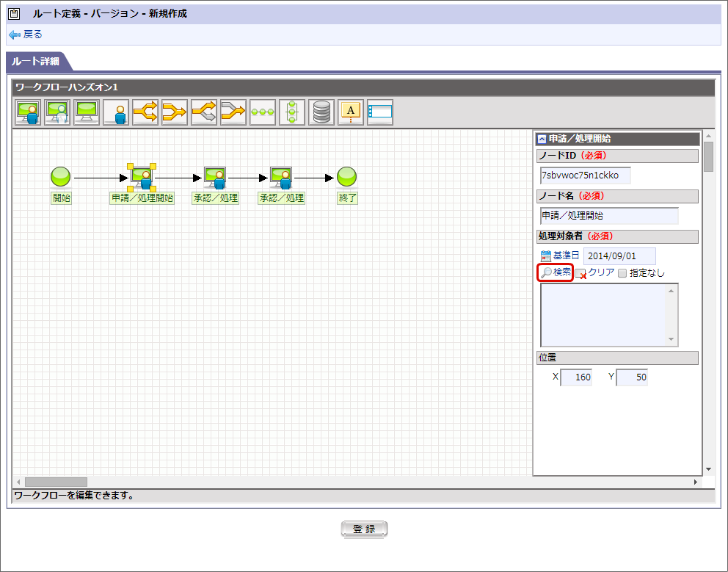Select the swimlane tool with blue rectangle
Screen dimensions: 728x572
click(380, 112)
